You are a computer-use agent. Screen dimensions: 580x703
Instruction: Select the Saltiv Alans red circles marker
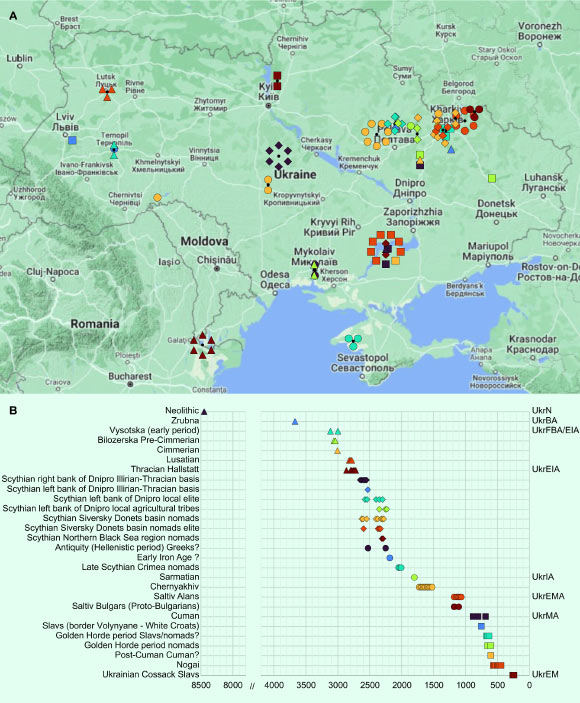pos(458,597)
